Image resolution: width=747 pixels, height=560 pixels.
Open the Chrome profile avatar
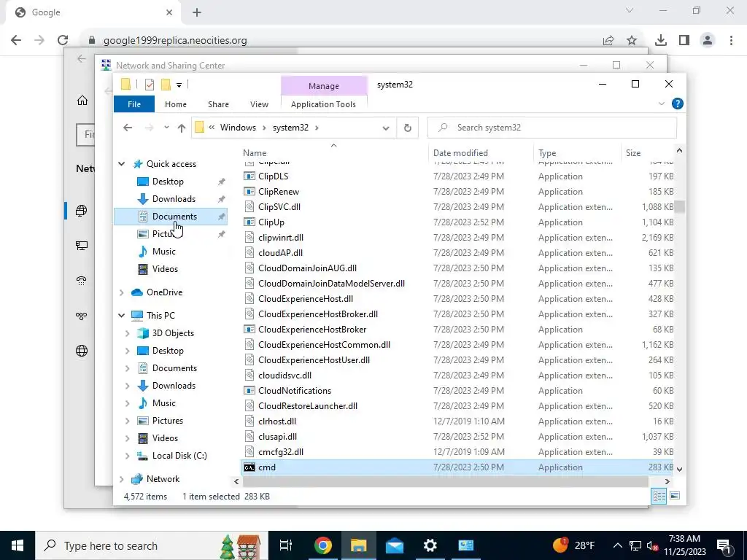[708, 41]
